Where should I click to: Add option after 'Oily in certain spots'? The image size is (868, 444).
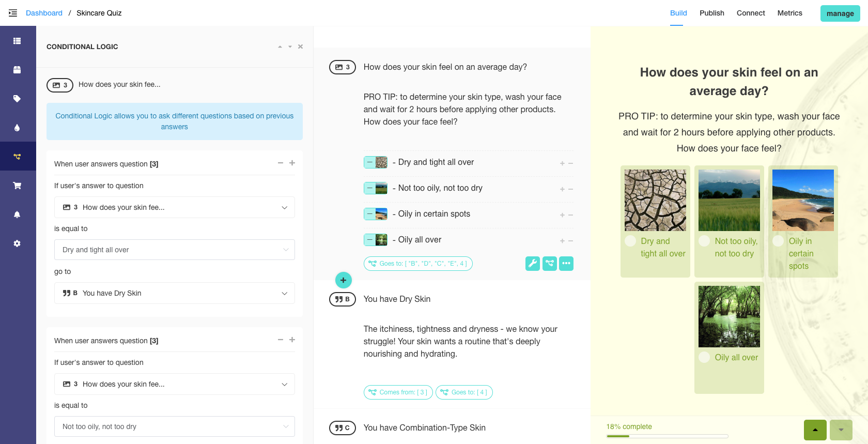pyautogui.click(x=562, y=215)
